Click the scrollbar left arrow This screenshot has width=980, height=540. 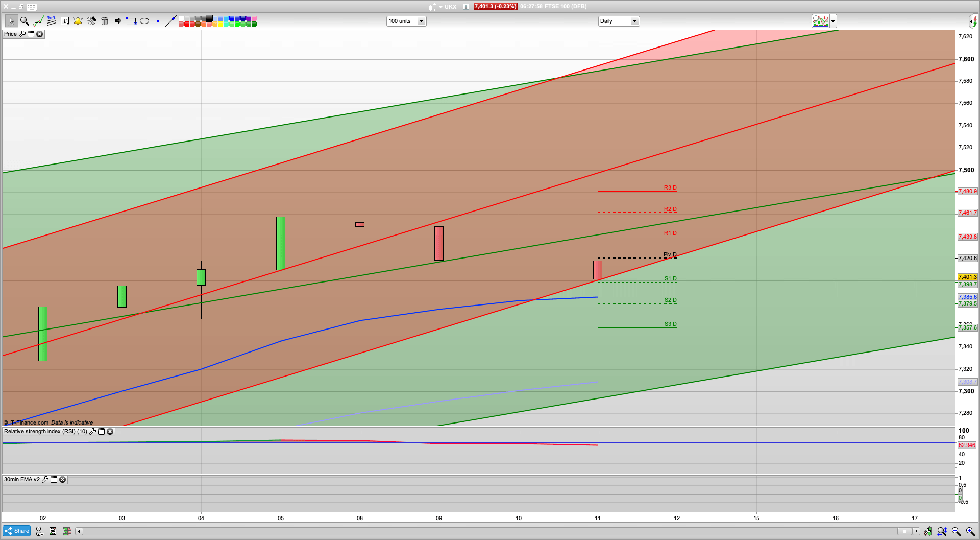[79, 531]
